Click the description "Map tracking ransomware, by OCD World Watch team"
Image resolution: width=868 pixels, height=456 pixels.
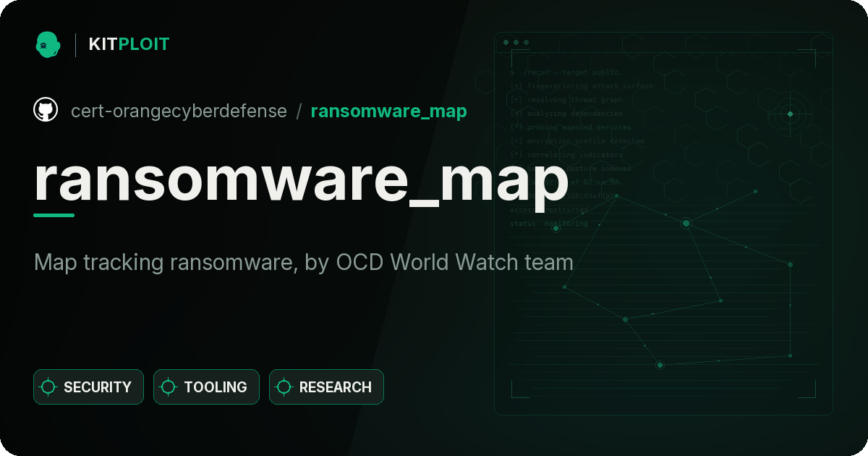[304, 262]
